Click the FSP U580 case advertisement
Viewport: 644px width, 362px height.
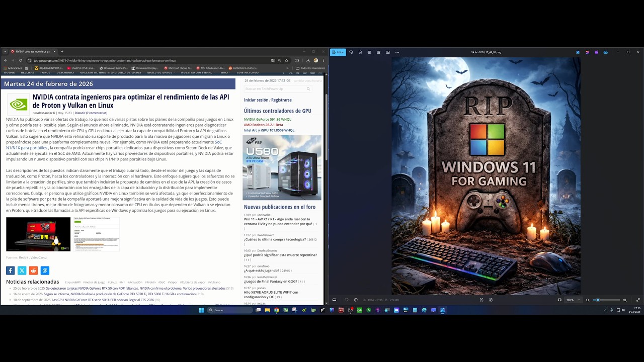282,167
